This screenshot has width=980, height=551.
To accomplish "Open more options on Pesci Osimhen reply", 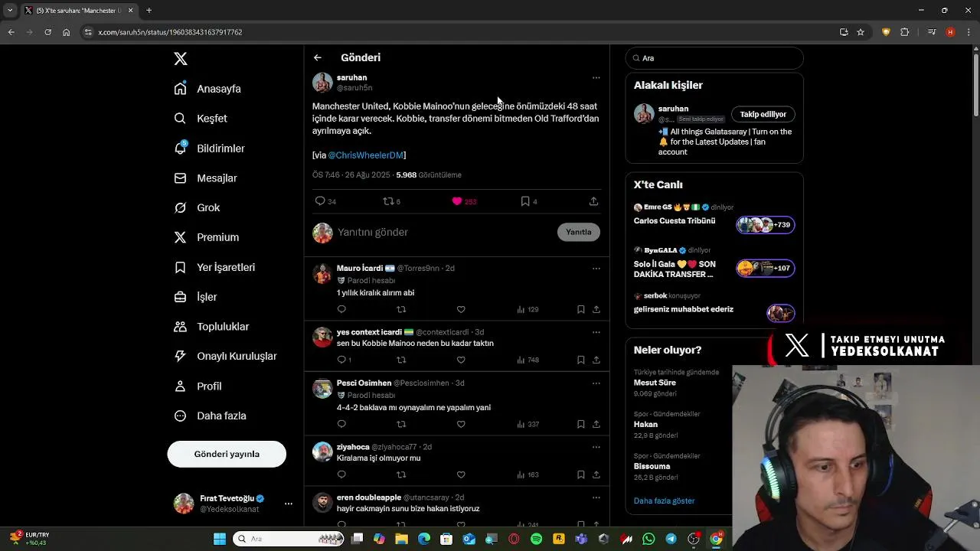I will coord(596,383).
